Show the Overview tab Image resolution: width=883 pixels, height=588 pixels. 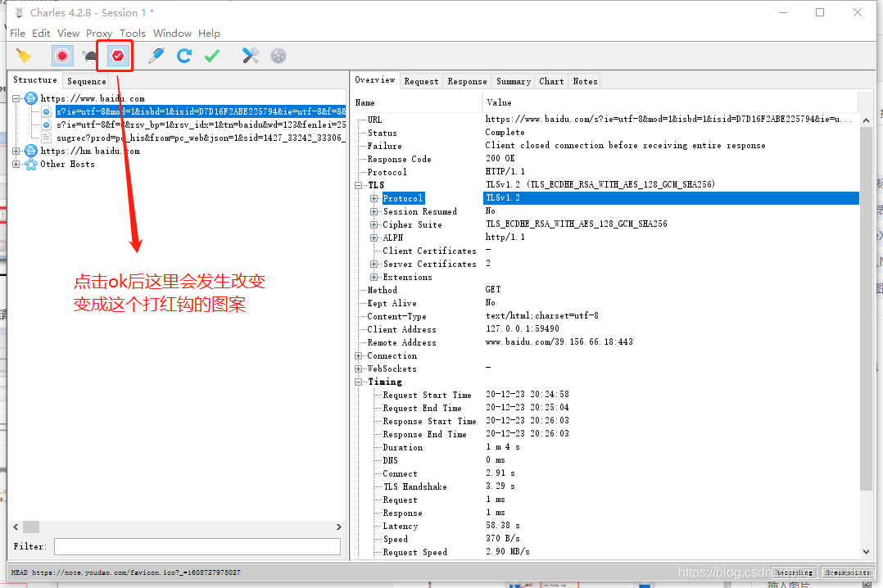(375, 80)
